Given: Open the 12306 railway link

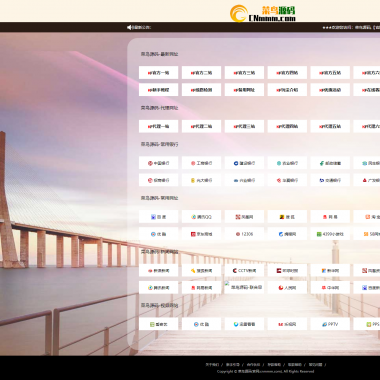Looking at the screenshot, I should click(244, 234).
